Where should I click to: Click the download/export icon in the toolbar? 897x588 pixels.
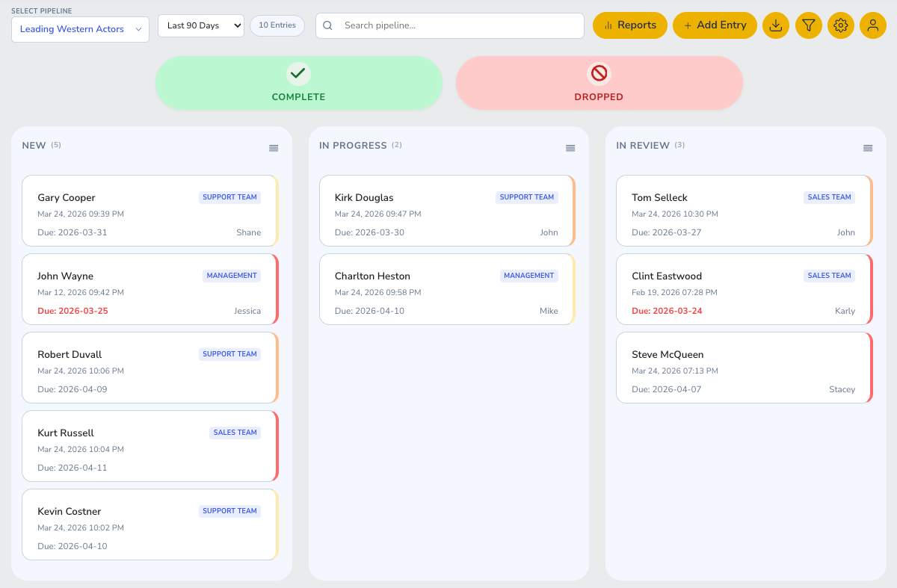point(775,25)
